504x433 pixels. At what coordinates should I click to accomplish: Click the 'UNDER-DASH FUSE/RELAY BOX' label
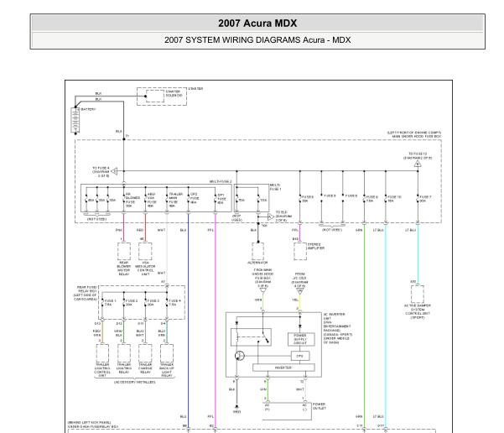point(93,426)
